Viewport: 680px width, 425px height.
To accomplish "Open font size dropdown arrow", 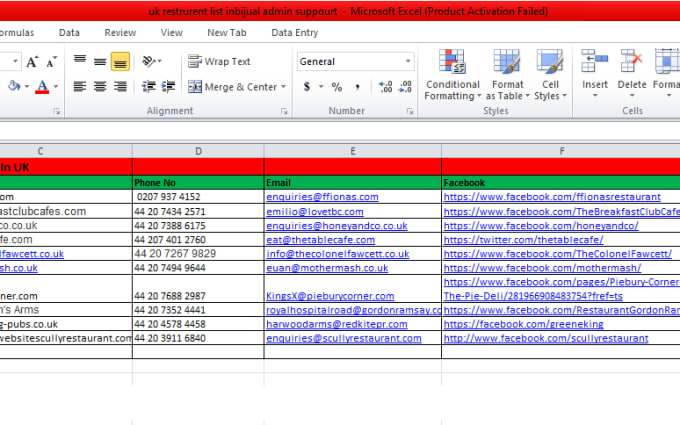I will coord(16,61).
